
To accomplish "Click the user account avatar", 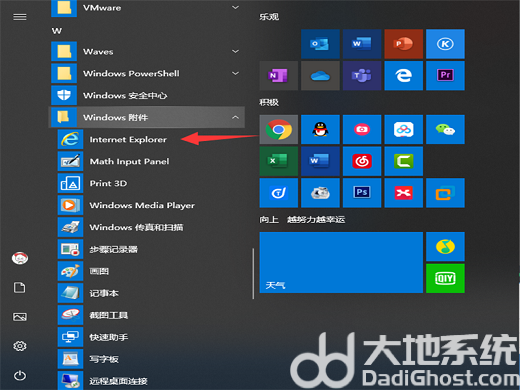I will click(x=20, y=258).
